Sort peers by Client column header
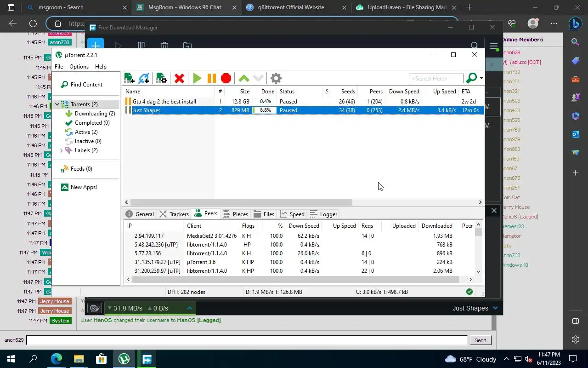The width and height of the screenshot is (588, 368). click(x=211, y=226)
